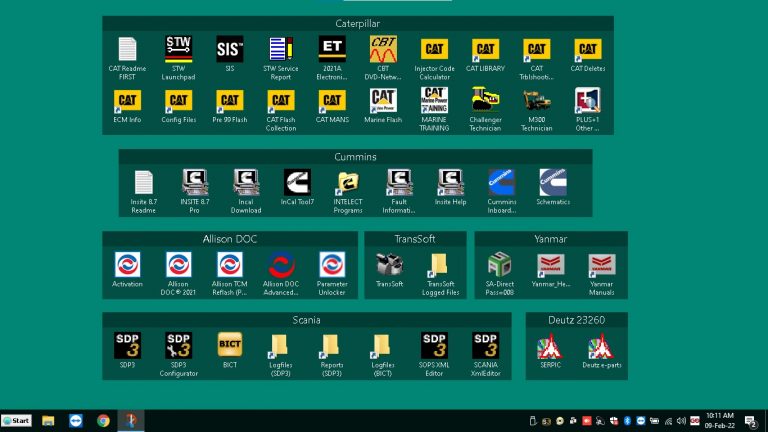The height and width of the screenshot is (432, 768).
Task: Launch Challenger Technician
Action: 485,100
